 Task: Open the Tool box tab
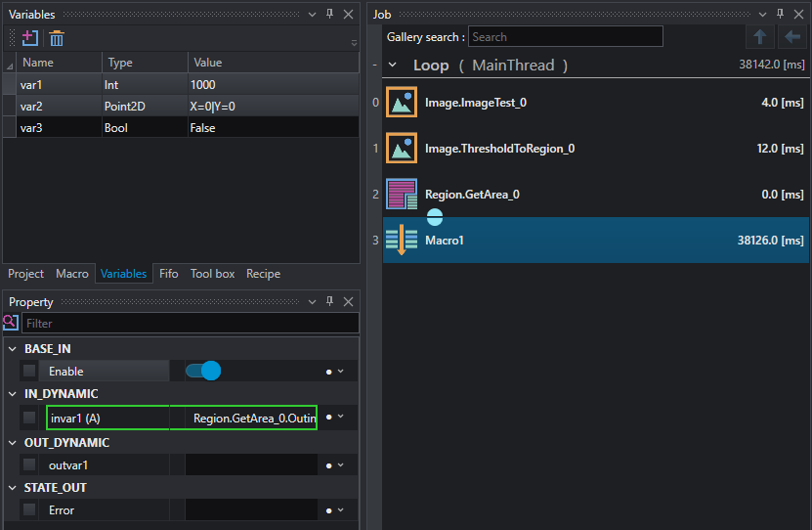pos(212,274)
